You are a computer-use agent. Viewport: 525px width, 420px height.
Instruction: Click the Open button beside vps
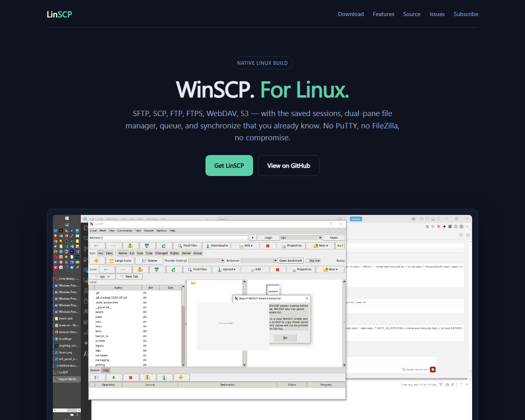(334, 237)
